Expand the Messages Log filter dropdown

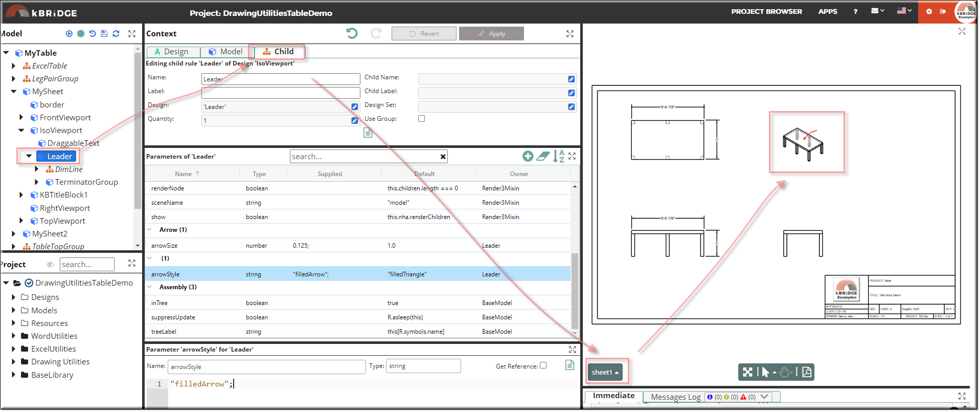coord(764,397)
